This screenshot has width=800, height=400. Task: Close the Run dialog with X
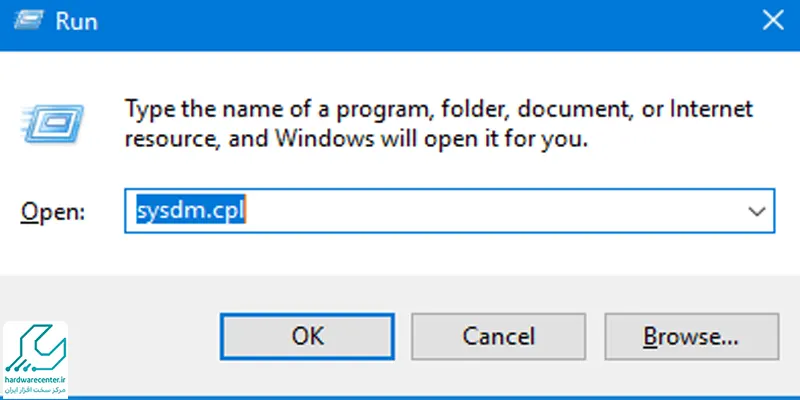pyautogui.click(x=771, y=19)
